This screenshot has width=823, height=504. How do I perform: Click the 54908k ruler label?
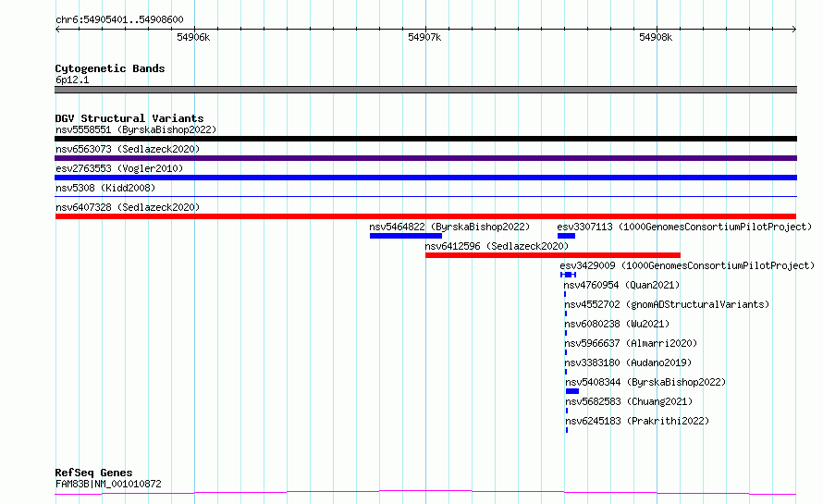click(656, 37)
